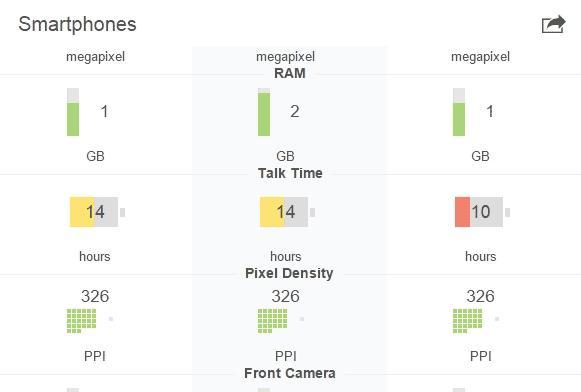The width and height of the screenshot is (581, 392).
Task: Select the RAM section label
Action: click(x=290, y=73)
